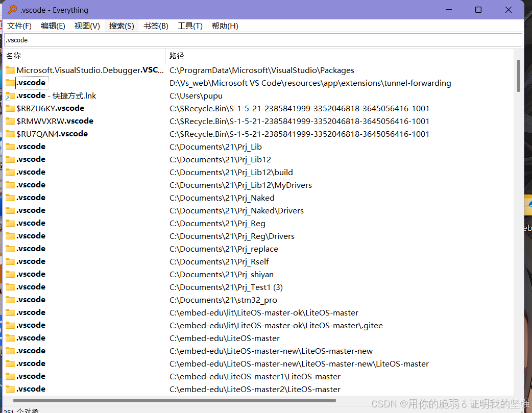This screenshot has width=532, height=413.
Task: Select the $RBZU6KY.vscode name
Action: pos(50,109)
